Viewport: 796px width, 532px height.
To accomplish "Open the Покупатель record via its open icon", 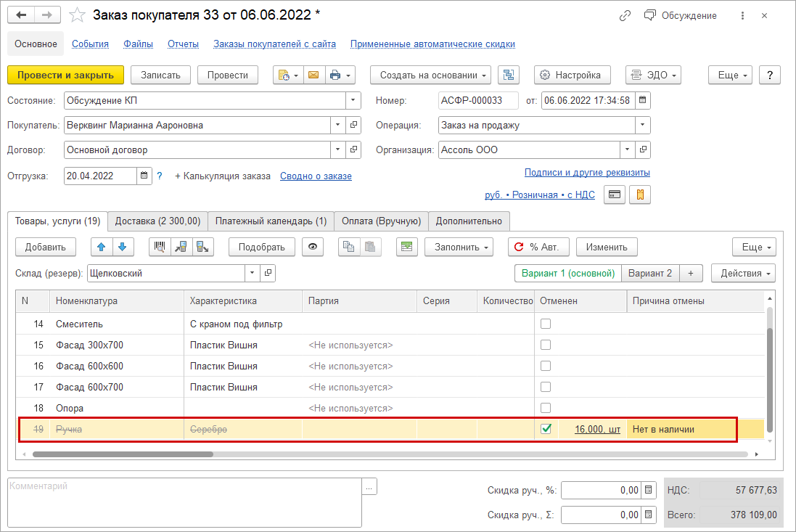I will point(353,125).
